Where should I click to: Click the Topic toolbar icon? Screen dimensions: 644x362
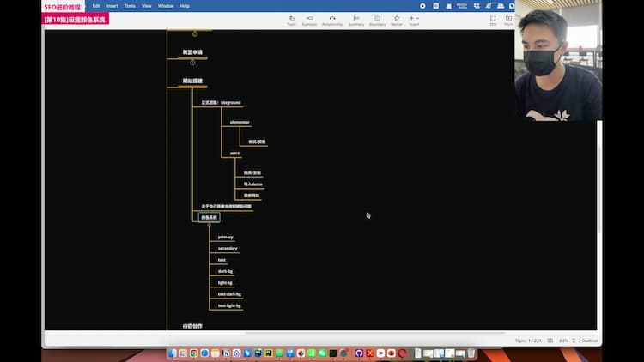[x=291, y=19]
